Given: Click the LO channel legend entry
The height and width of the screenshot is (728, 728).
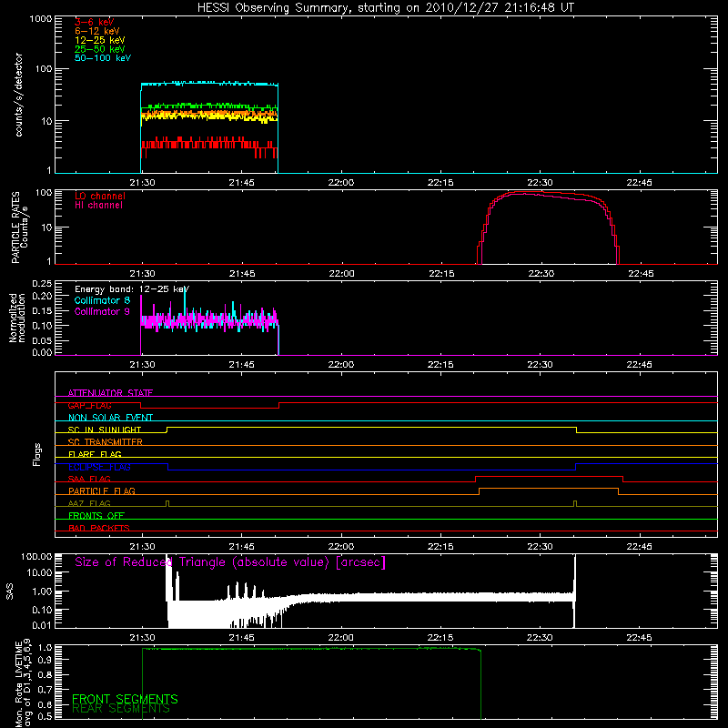Looking at the screenshot, I should tap(100, 197).
